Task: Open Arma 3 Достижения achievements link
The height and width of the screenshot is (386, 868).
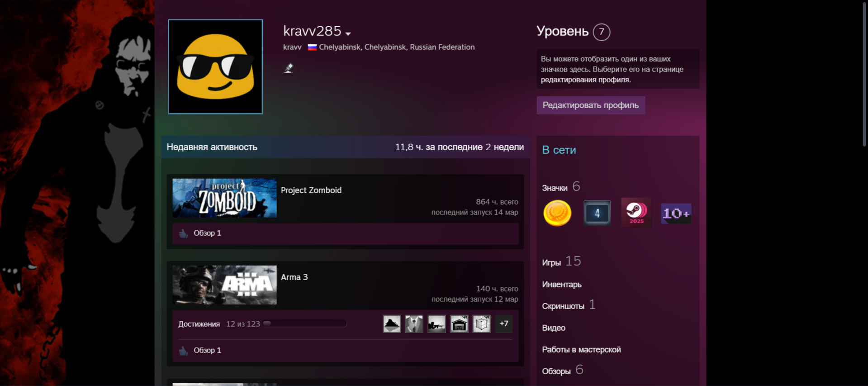Action: (199, 324)
